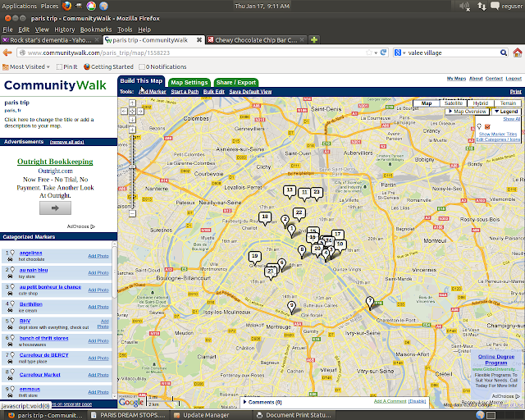525x420 pixels.
Task: Click the map re-center button between the pan arrows
Action: [132, 112]
